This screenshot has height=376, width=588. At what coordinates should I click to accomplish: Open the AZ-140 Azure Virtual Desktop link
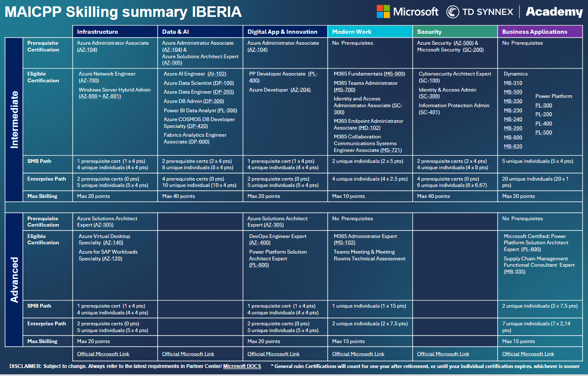[113, 243]
